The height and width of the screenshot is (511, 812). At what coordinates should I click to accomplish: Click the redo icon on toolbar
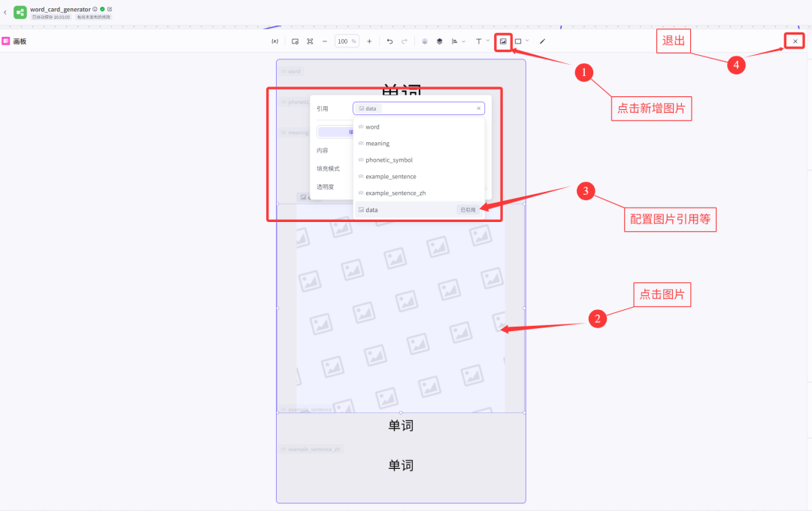click(x=404, y=41)
